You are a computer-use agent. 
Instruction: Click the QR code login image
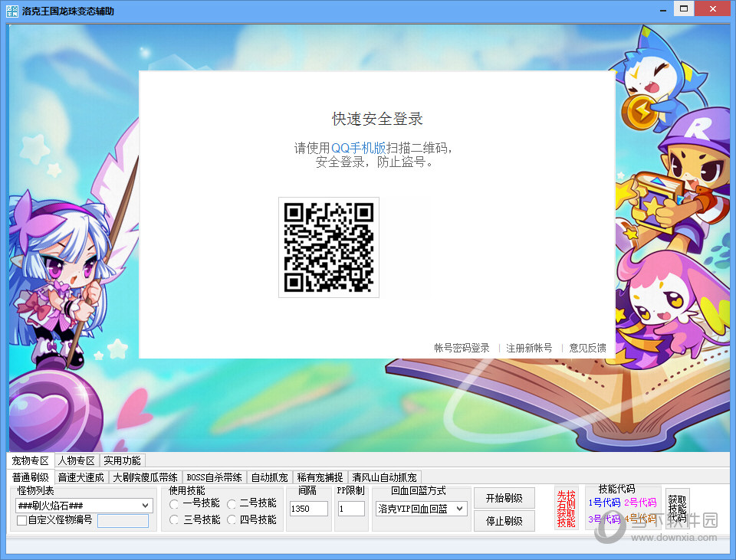pyautogui.click(x=329, y=247)
